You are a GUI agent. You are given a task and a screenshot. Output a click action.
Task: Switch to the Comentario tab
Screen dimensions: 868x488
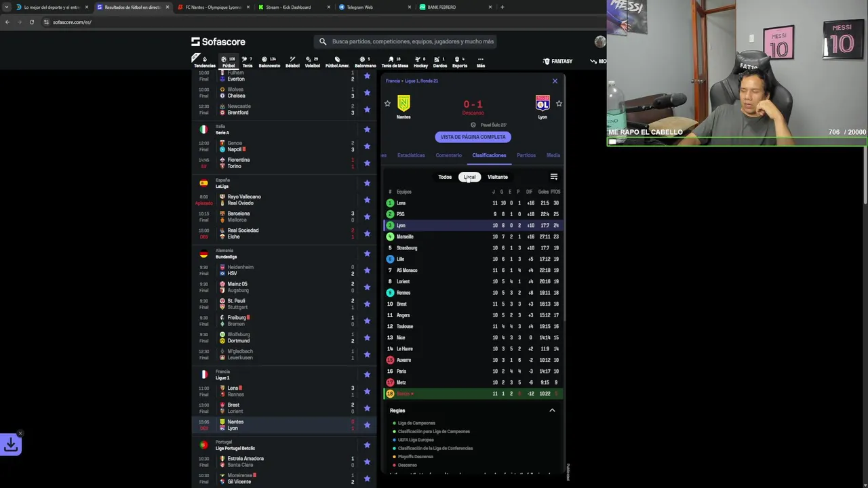pyautogui.click(x=448, y=155)
